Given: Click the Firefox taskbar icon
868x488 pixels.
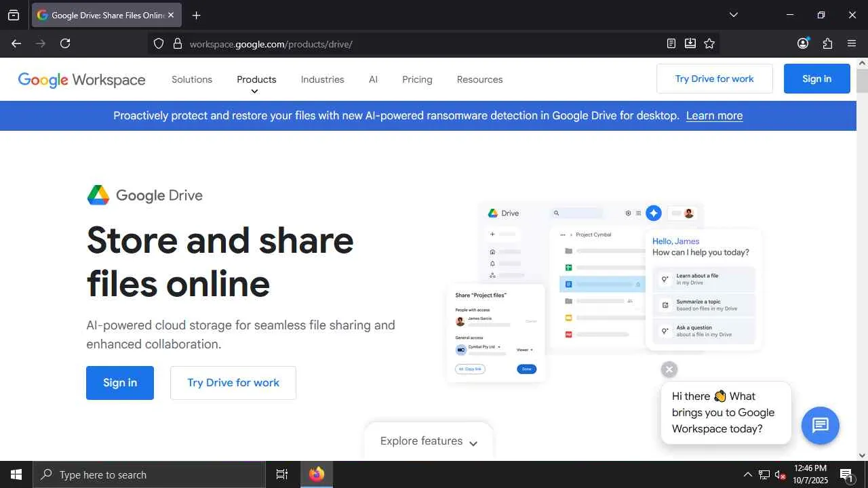Looking at the screenshot, I should (317, 474).
